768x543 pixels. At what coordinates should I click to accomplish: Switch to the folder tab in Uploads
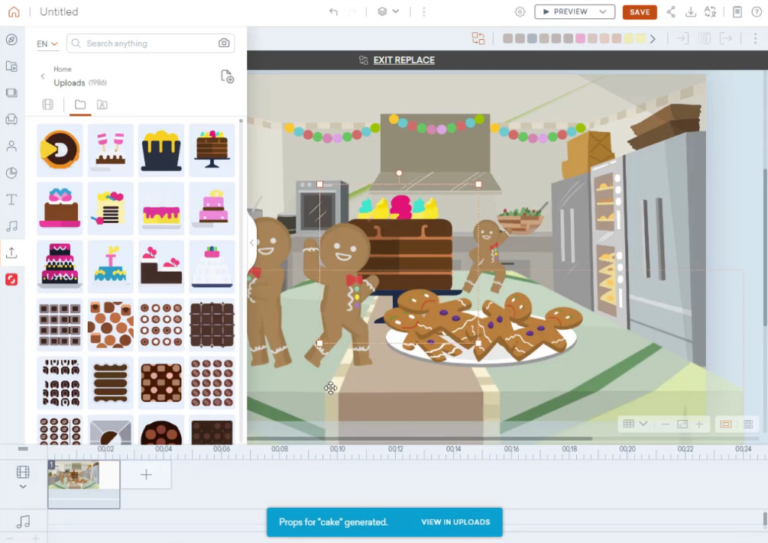tap(80, 104)
